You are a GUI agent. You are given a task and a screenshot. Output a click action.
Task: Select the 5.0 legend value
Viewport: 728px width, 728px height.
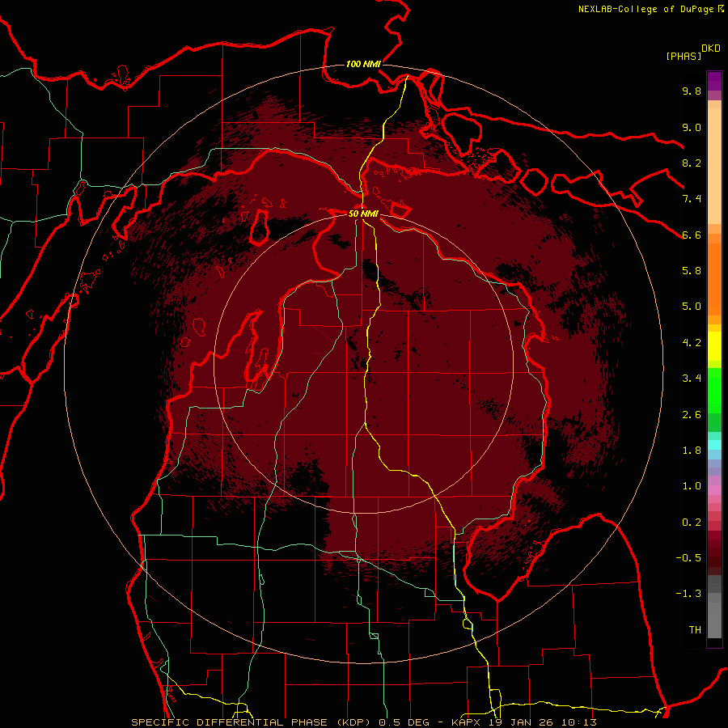coord(692,307)
